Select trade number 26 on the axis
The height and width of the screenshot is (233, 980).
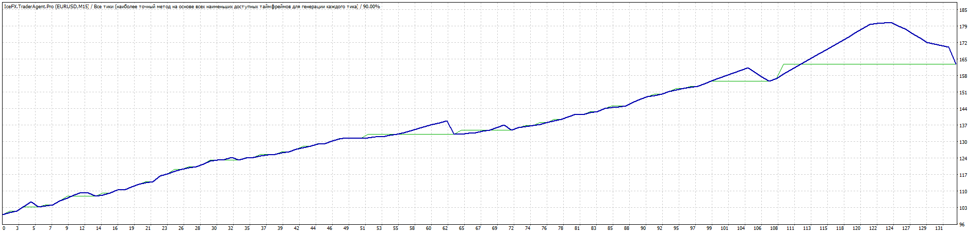[181, 228]
